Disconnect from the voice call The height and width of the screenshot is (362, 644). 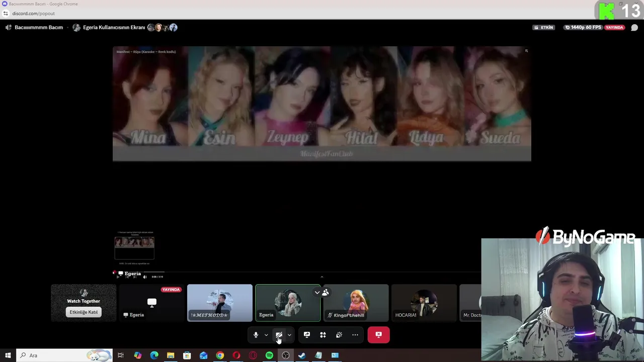(378, 335)
